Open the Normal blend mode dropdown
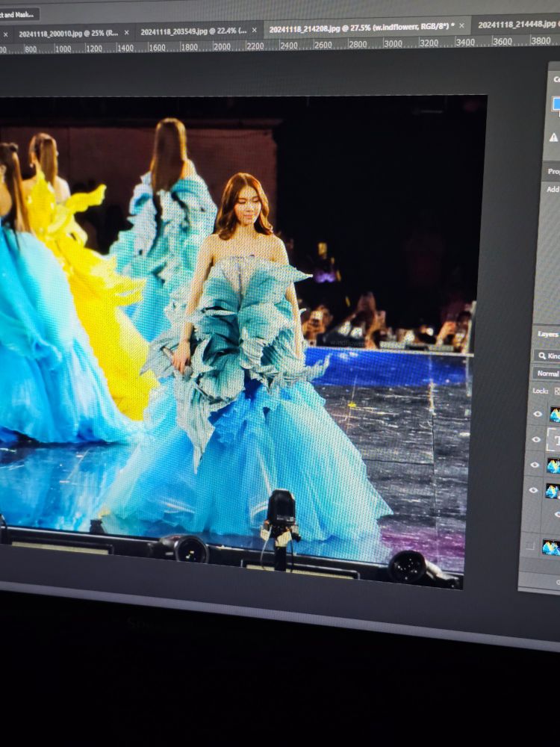Image resolution: width=560 pixels, height=747 pixels. 547,373
